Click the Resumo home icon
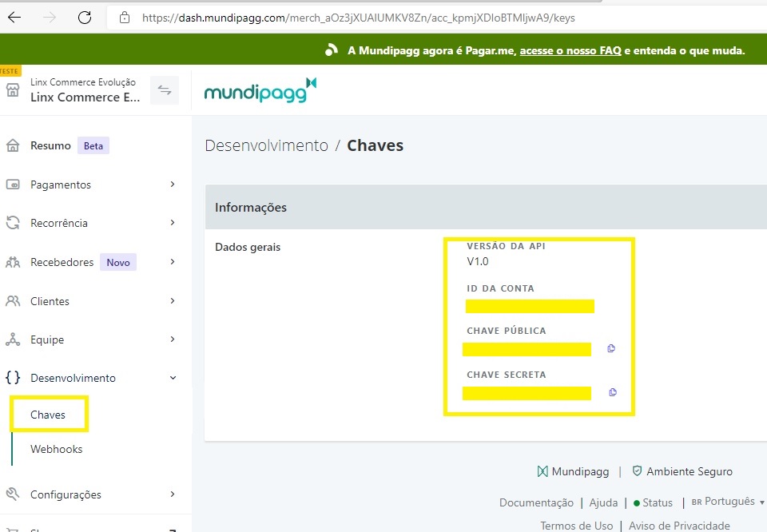The height and width of the screenshot is (532, 767). tap(13, 145)
